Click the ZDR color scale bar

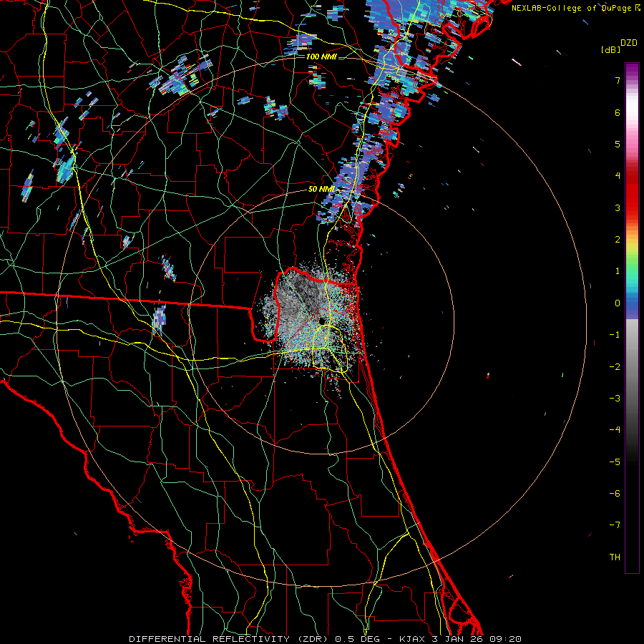click(x=632, y=318)
